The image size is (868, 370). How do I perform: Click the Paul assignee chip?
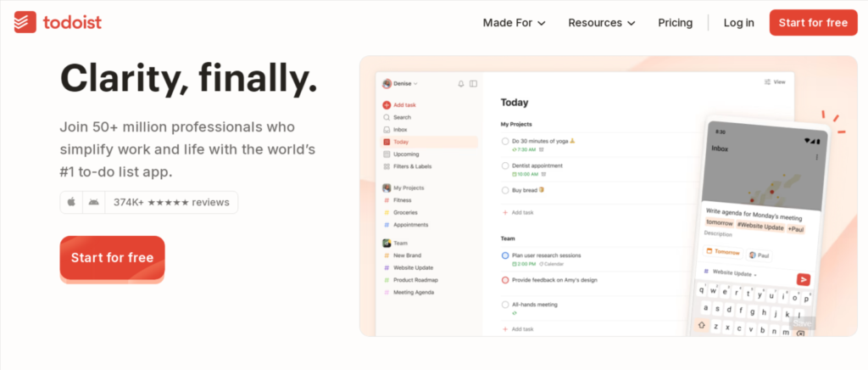coord(759,255)
